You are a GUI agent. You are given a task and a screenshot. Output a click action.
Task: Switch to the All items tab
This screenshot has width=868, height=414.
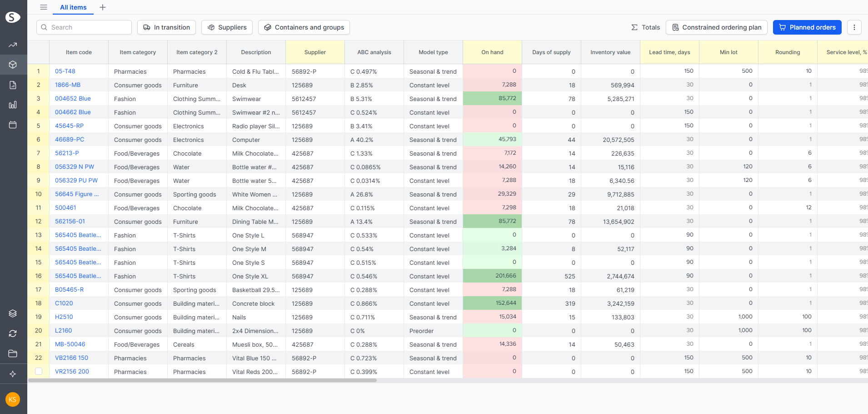click(73, 7)
